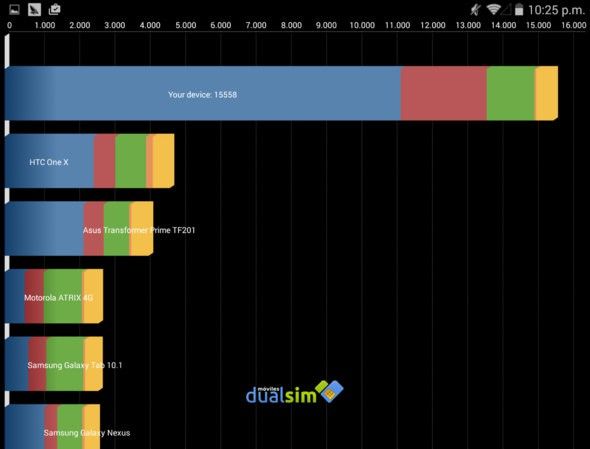The height and width of the screenshot is (449, 590).
Task: Tap the mobile signal strength icon
Action: pos(506,9)
